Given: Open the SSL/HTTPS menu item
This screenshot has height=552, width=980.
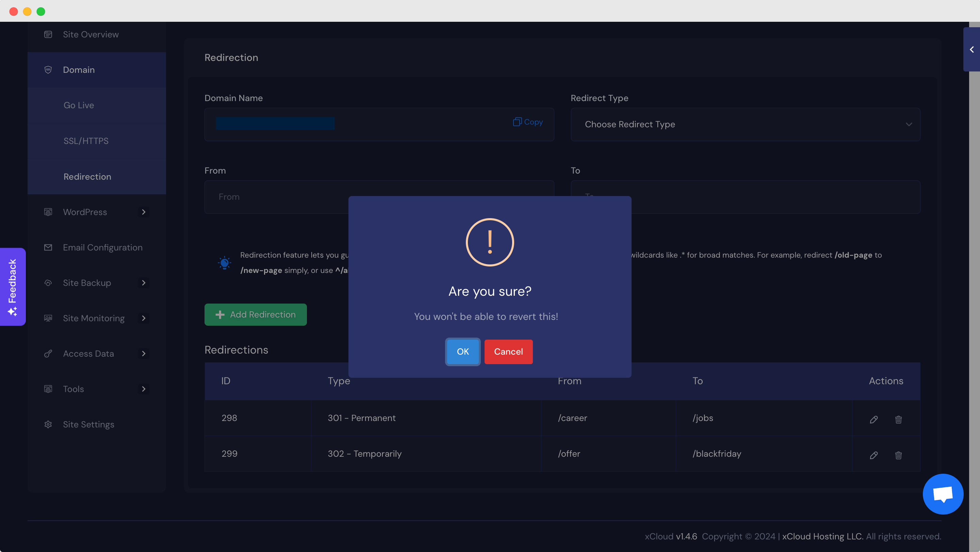Looking at the screenshot, I should coord(86,141).
